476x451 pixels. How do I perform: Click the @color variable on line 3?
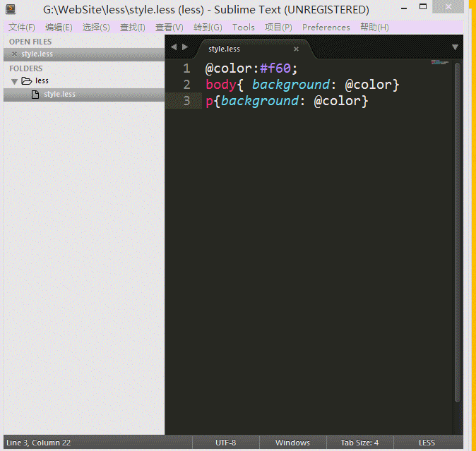[x=337, y=101]
